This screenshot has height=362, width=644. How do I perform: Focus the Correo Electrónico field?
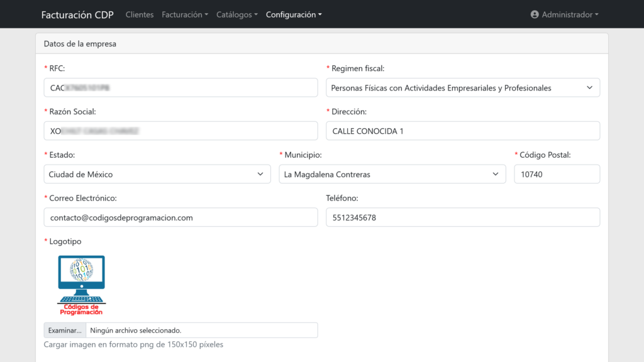pyautogui.click(x=180, y=217)
